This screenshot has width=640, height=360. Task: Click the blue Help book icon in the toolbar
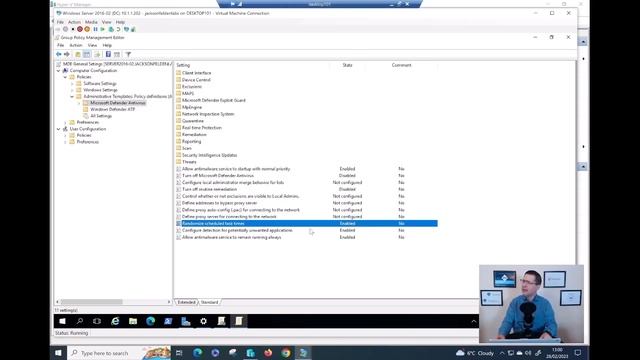(108, 54)
